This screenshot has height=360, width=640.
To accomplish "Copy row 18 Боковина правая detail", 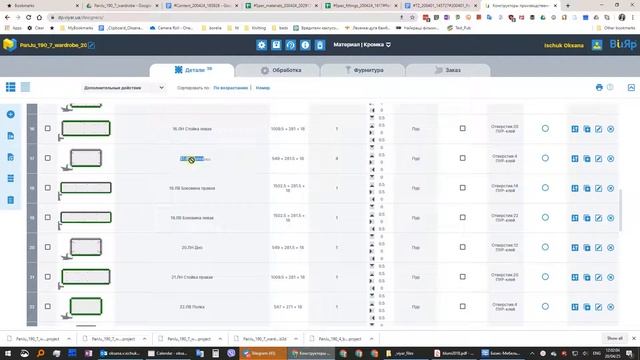I will (x=587, y=188).
